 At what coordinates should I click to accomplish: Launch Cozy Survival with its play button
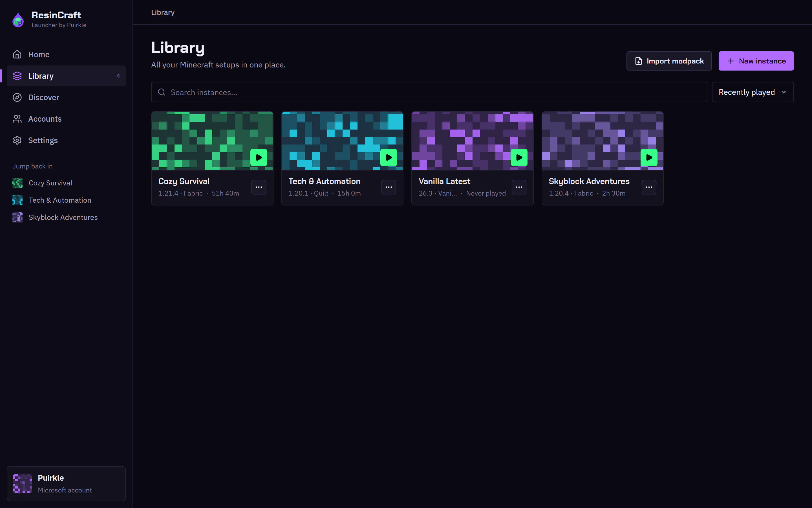click(x=259, y=157)
